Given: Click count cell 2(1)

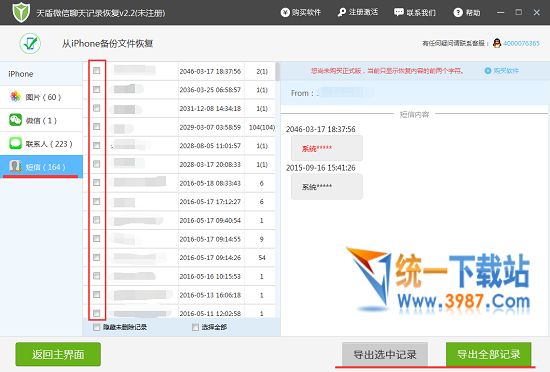Looking at the screenshot, I should [262, 71].
